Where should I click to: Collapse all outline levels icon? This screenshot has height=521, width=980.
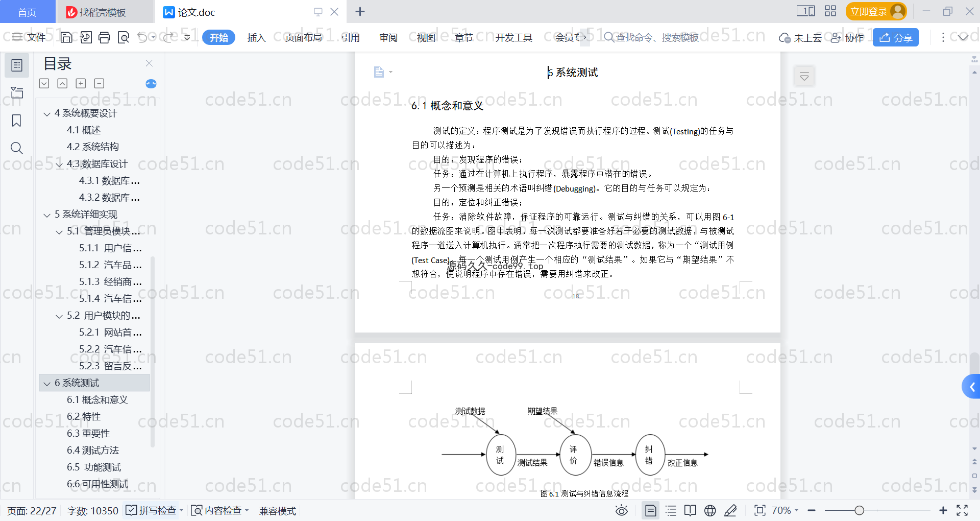pyautogui.click(x=62, y=83)
